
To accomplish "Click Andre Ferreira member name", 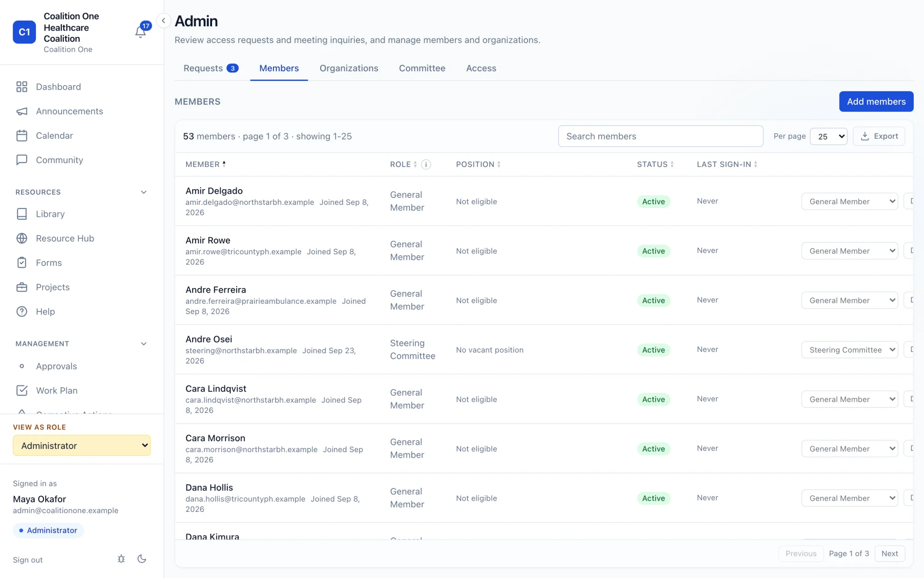I will 216,290.
